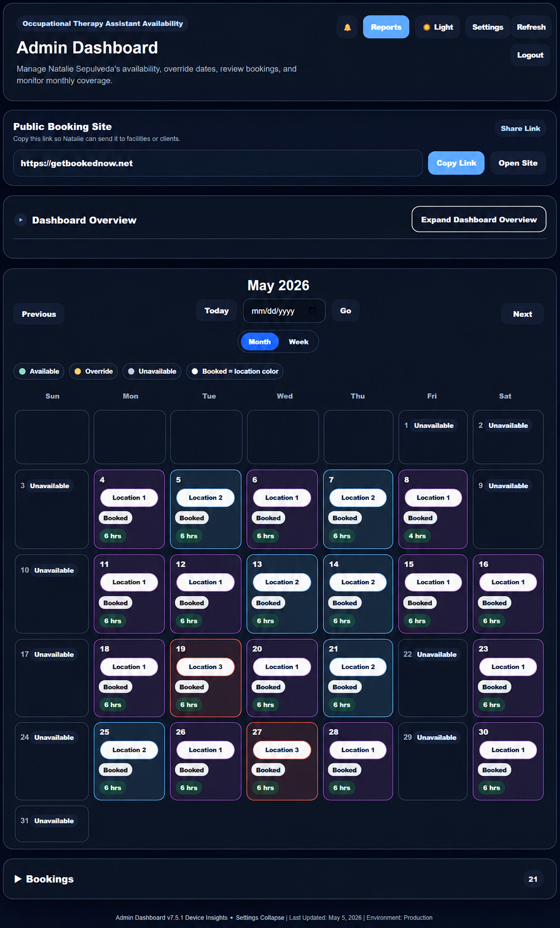Switch to Month view
560x928 pixels.
pos(259,342)
